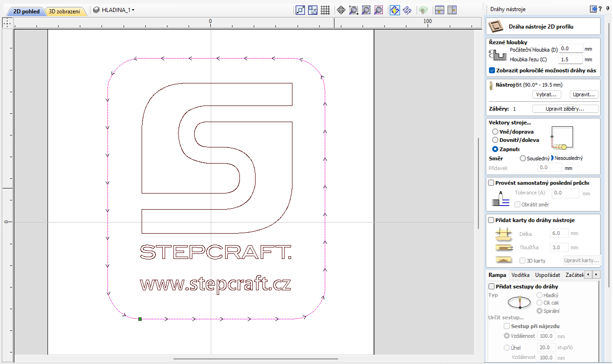
Task: Click the ruler origin corner icon
Action: tap(7, 22)
